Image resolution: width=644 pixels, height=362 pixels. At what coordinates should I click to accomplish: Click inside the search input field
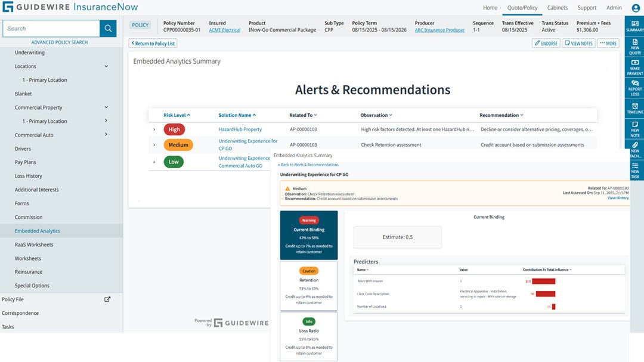pos(51,28)
